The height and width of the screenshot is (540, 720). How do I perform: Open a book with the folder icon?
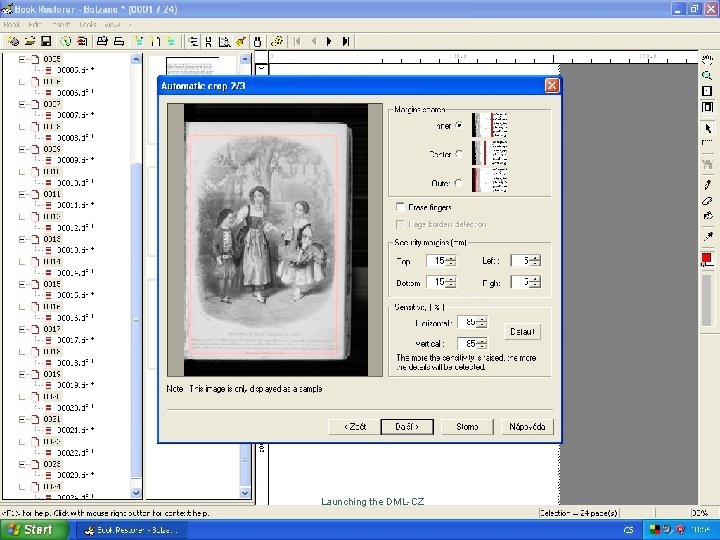[x=30, y=41]
